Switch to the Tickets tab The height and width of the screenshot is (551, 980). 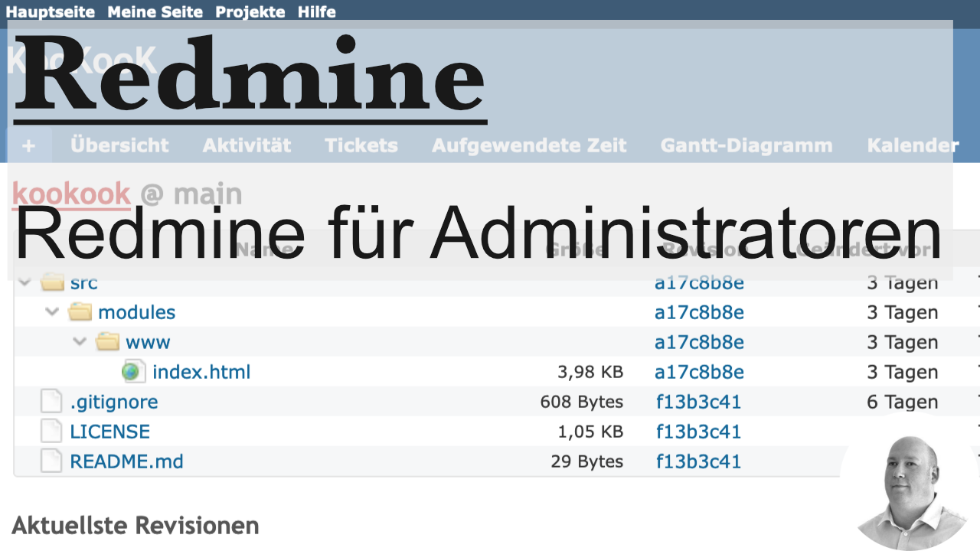coord(361,145)
